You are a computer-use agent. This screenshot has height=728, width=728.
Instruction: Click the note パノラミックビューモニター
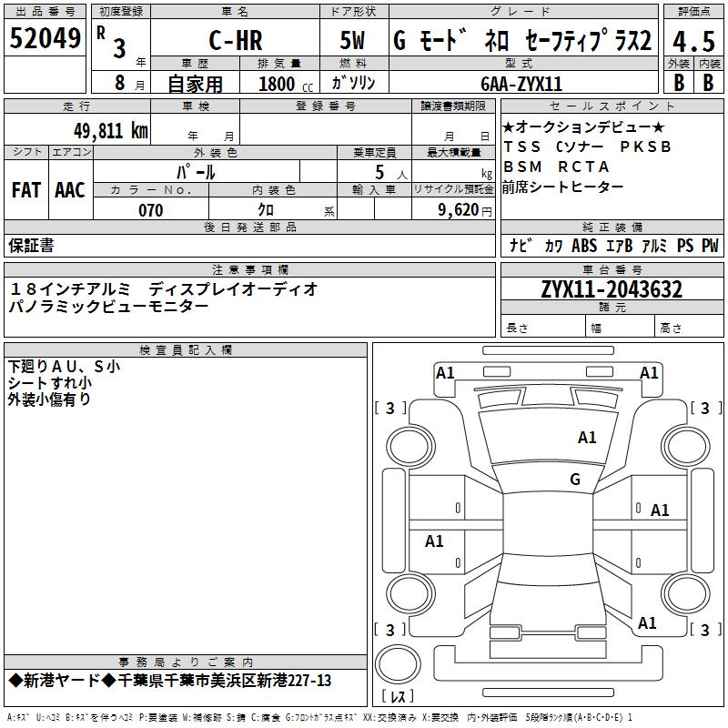click(x=109, y=307)
